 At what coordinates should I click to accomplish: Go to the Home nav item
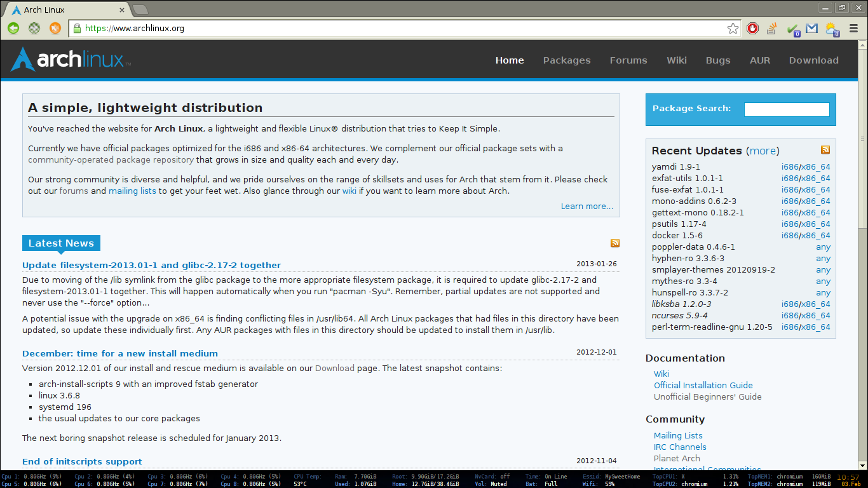[x=510, y=60]
